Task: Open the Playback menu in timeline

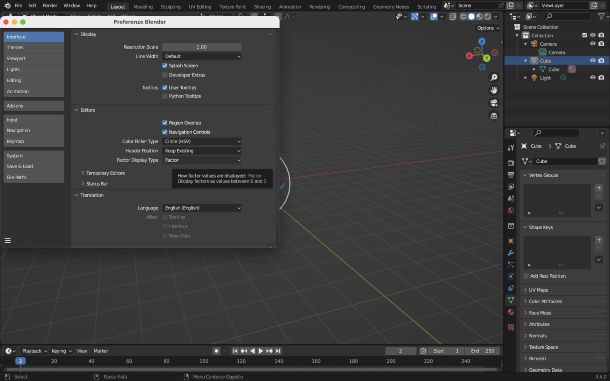Action: pos(34,351)
